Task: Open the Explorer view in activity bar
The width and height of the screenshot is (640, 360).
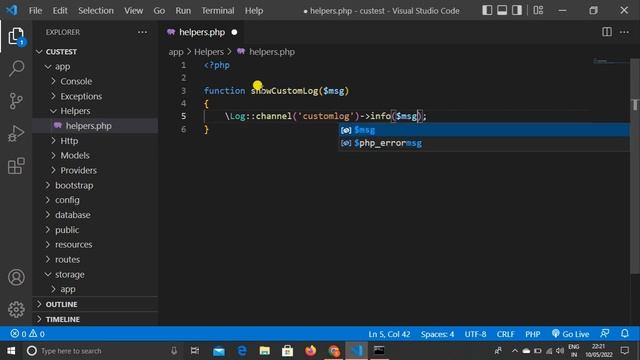Action: (16, 36)
